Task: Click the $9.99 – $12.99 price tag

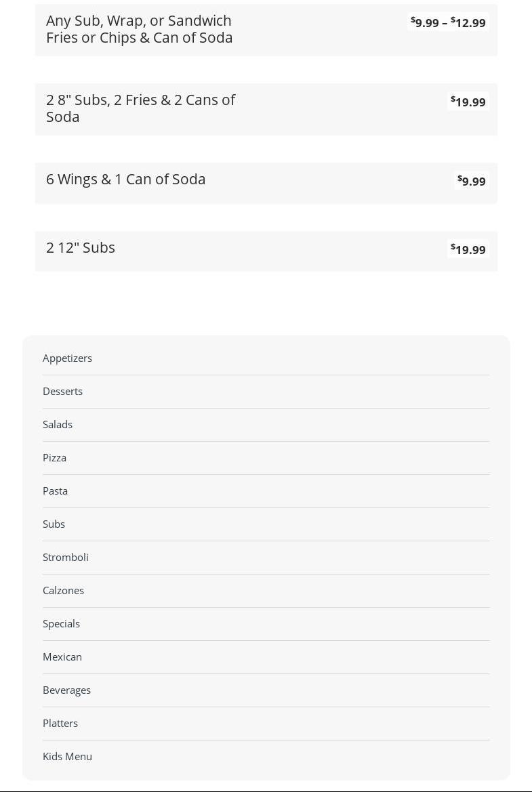Action: [x=448, y=23]
